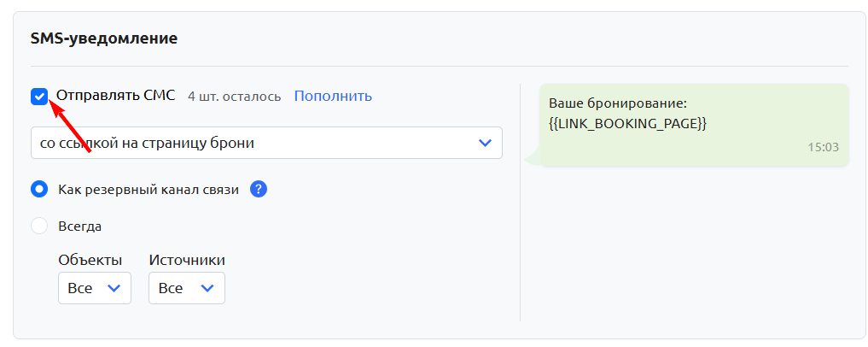Open the help question mark icon
The width and height of the screenshot is (868, 347).
coord(259,190)
